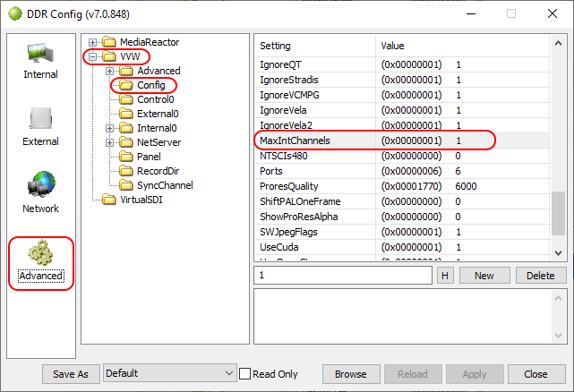
Task: Select the MaxIntChannels setting row
Action: tap(402, 141)
